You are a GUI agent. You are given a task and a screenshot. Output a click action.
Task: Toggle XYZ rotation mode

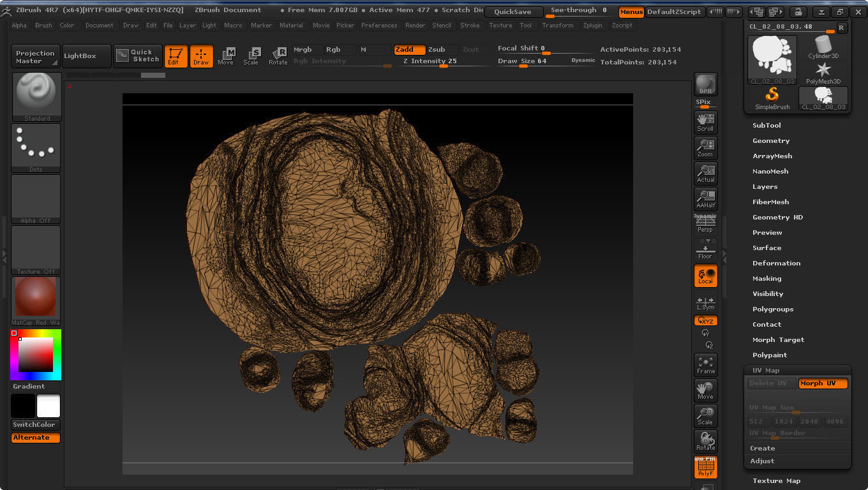(x=705, y=321)
